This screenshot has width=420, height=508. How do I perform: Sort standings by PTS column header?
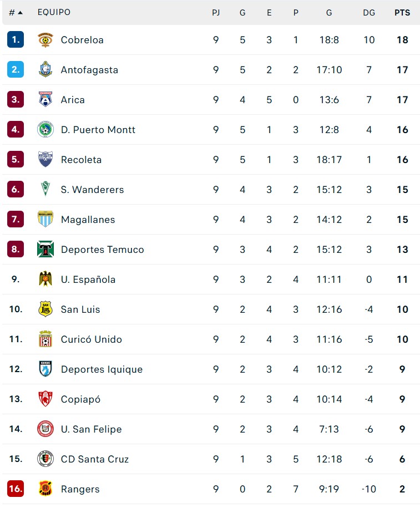(x=402, y=12)
